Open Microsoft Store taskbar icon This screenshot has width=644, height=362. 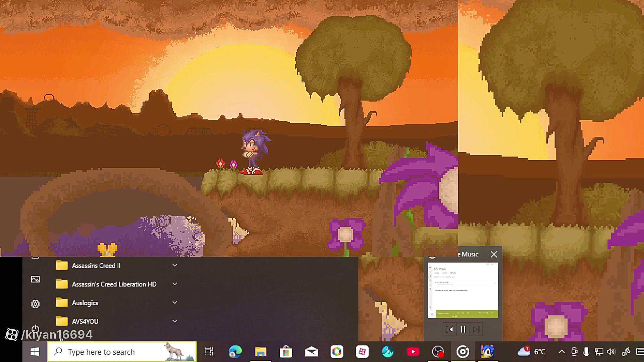pos(286,352)
